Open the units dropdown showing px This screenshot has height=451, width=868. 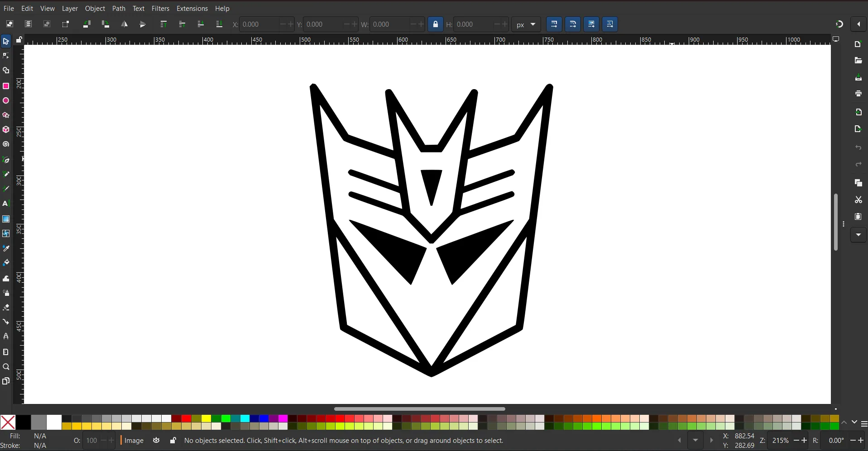(526, 24)
